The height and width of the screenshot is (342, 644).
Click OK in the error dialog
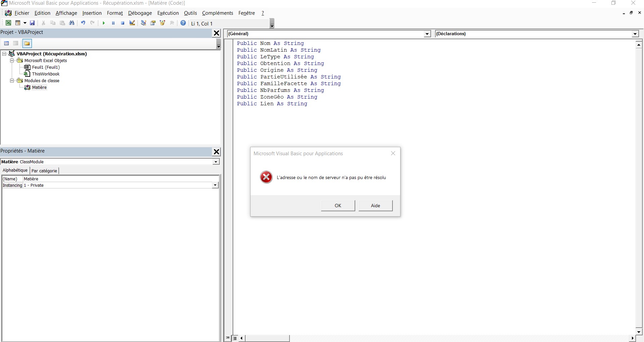pos(338,206)
